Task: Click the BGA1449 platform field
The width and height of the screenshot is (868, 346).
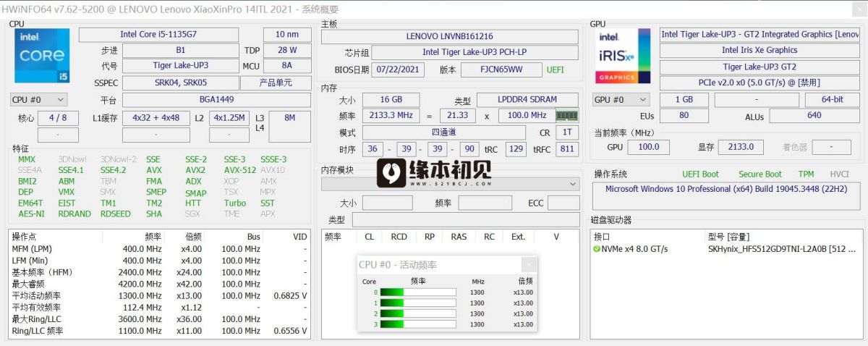Action: (216, 100)
